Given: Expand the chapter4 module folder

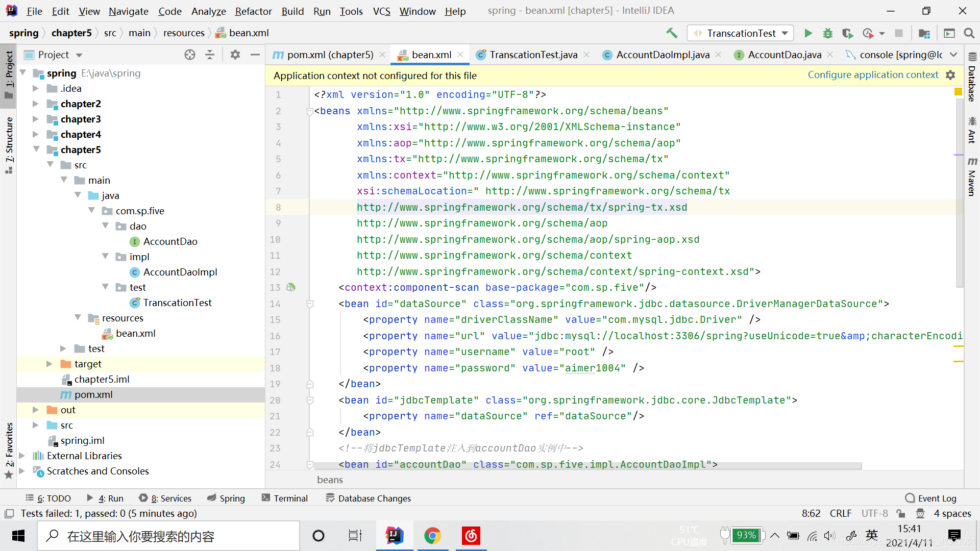Looking at the screenshot, I should pos(35,134).
